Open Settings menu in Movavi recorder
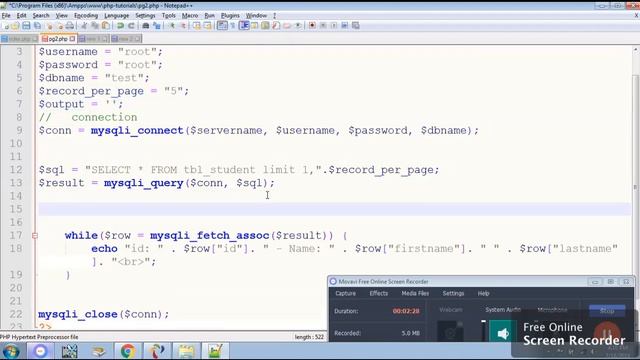Screen dimensions: 640x360 tap(453, 293)
